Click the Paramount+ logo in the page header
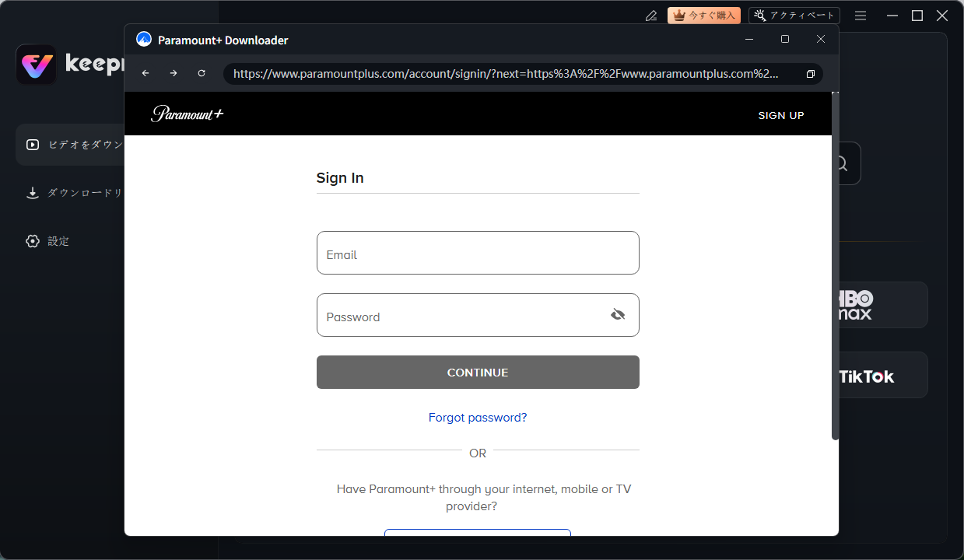The image size is (964, 560). (x=188, y=114)
